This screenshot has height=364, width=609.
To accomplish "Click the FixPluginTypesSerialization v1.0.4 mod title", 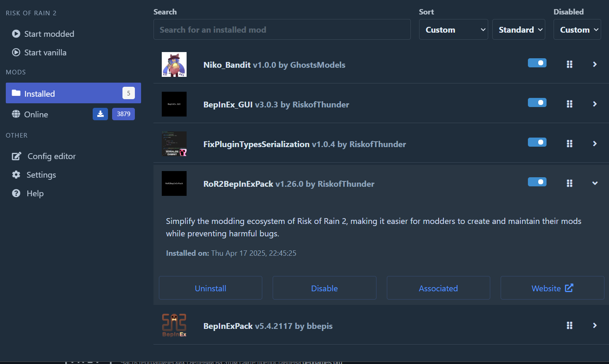I will (305, 144).
